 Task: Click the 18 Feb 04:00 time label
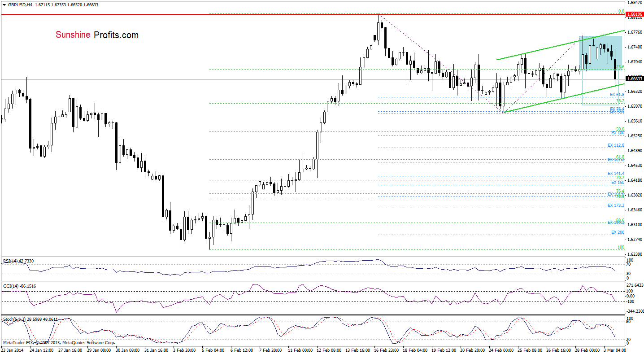coord(416,350)
